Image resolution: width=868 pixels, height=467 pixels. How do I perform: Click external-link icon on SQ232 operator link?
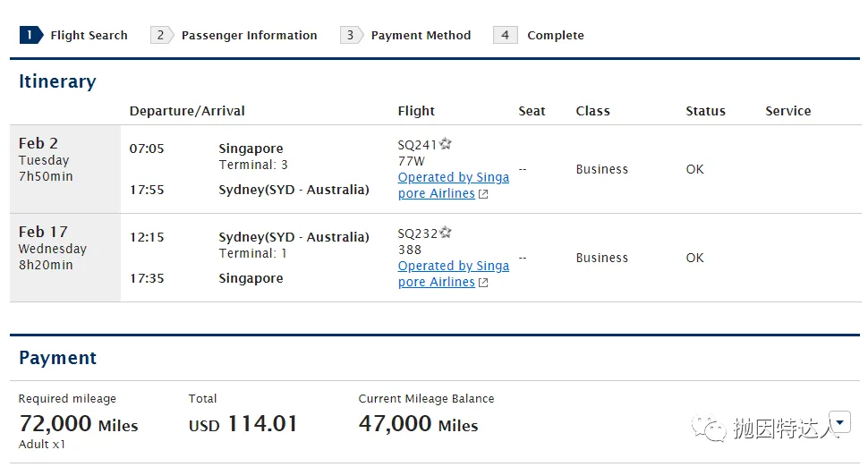coord(483,283)
